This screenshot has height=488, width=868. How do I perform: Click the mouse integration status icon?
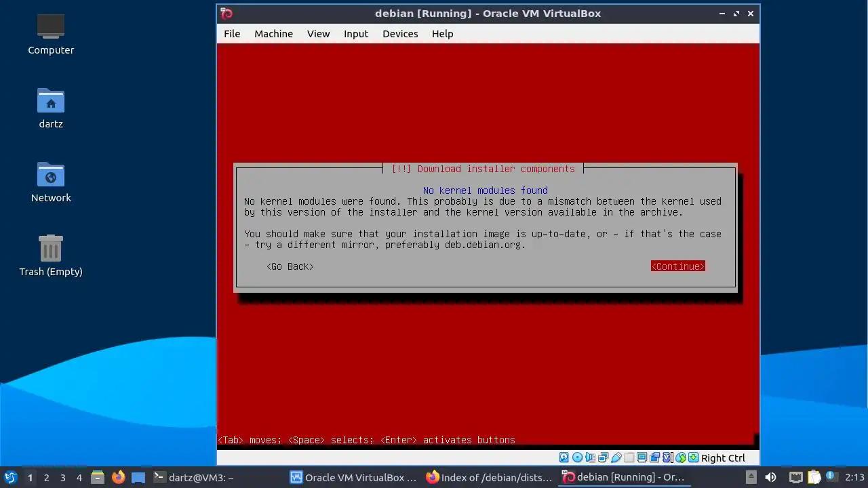pyautogui.click(x=681, y=457)
